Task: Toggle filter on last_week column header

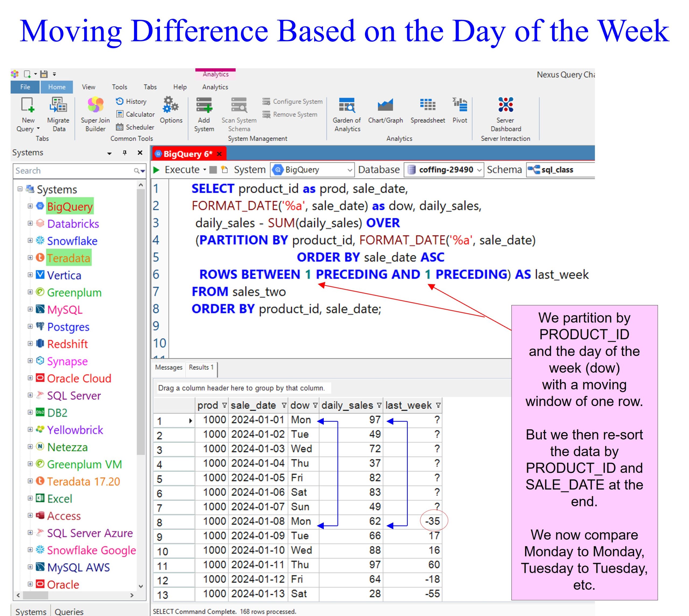Action: [438, 405]
